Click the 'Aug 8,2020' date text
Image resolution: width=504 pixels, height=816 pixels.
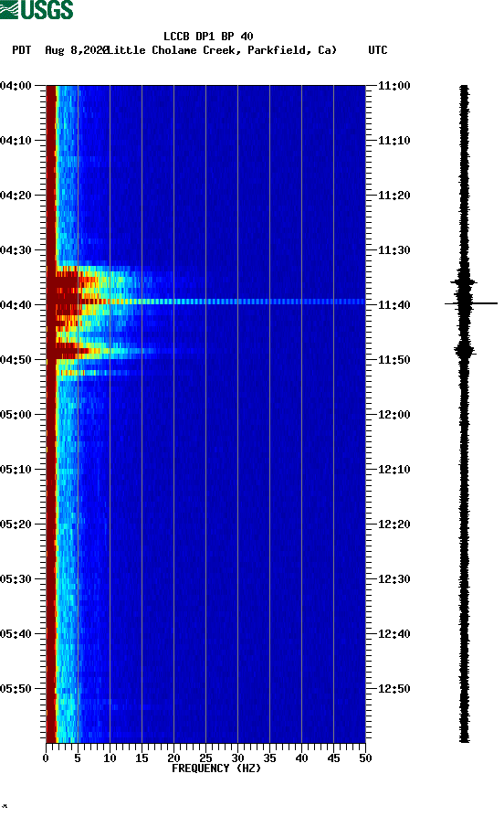(x=77, y=50)
